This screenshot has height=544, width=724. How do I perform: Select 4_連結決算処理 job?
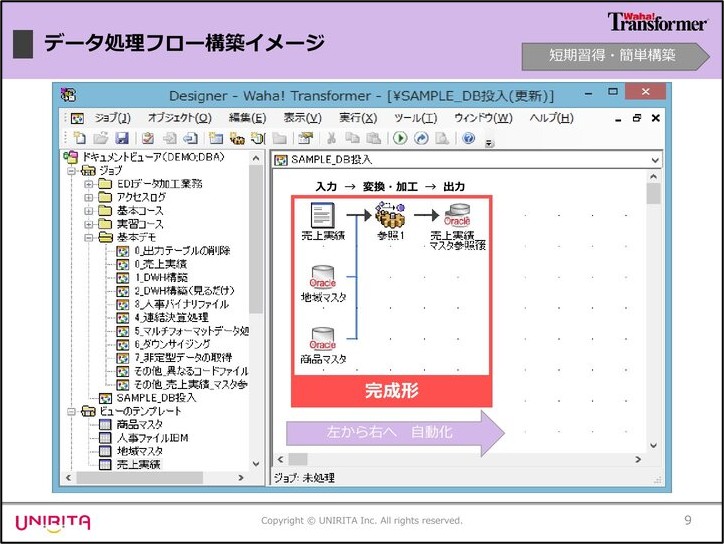click(x=172, y=318)
